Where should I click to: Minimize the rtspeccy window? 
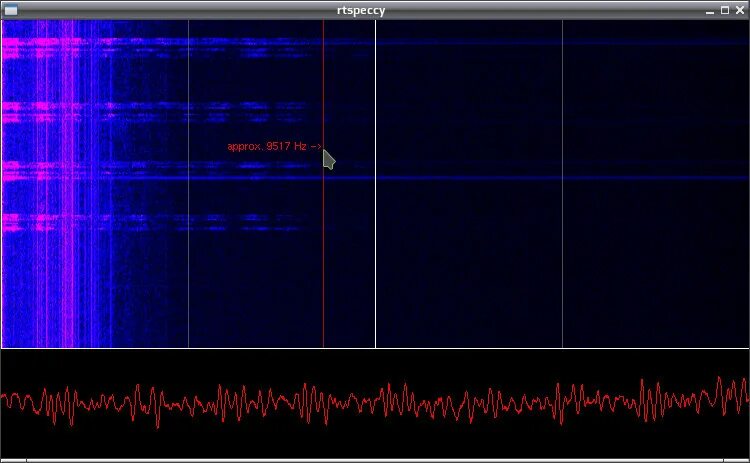pyautogui.click(x=710, y=11)
